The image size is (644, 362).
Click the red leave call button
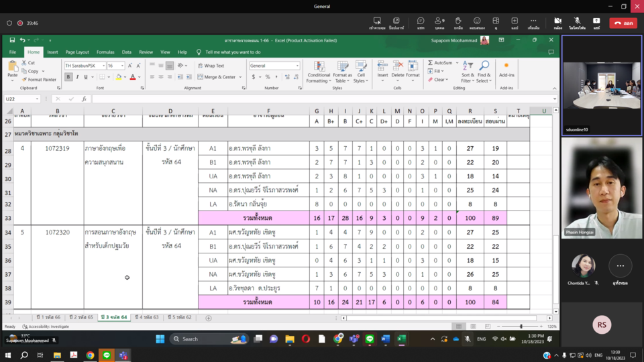tap(623, 23)
